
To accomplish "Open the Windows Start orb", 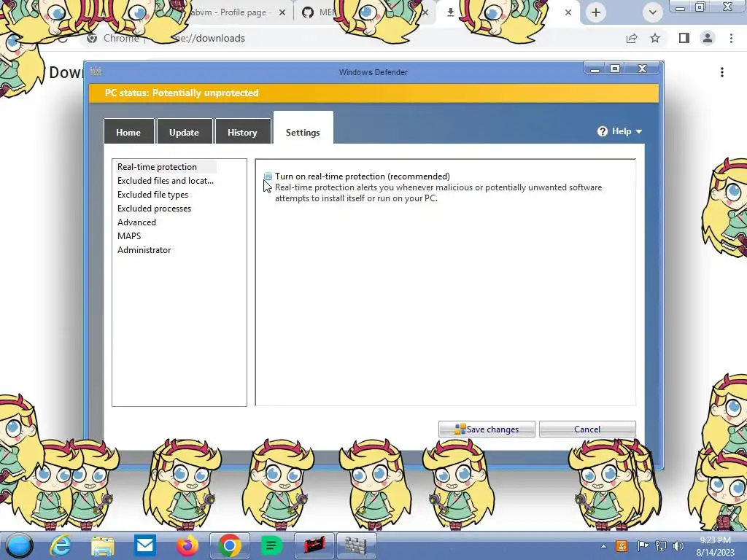I will (x=19, y=545).
